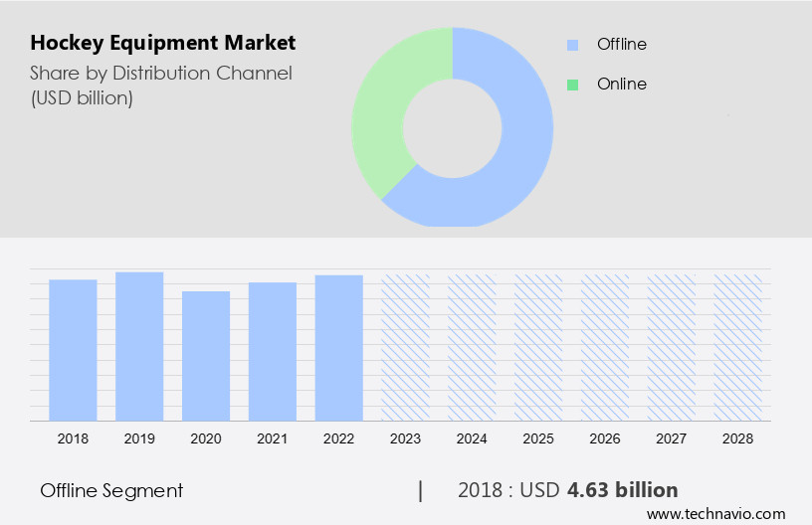Click the blue Offline legend swatch
The width and height of the screenshot is (812, 525).
tap(572, 45)
